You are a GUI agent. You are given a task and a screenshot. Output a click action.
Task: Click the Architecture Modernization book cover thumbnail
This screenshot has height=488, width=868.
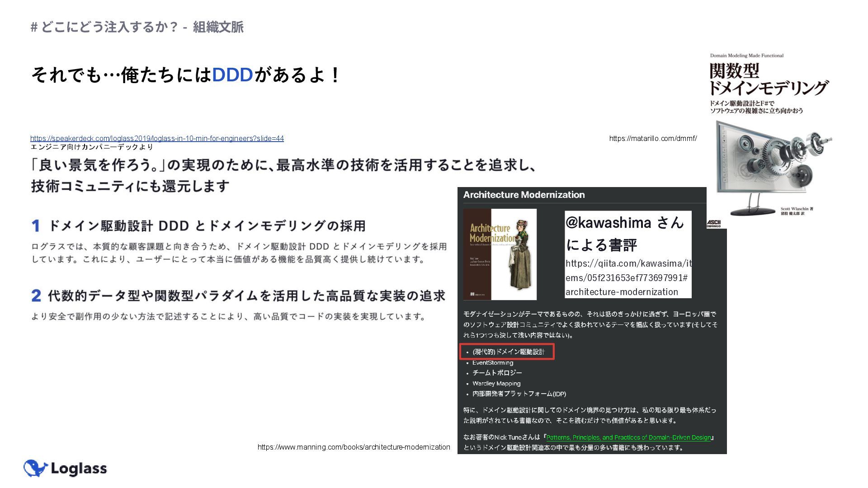(x=500, y=254)
